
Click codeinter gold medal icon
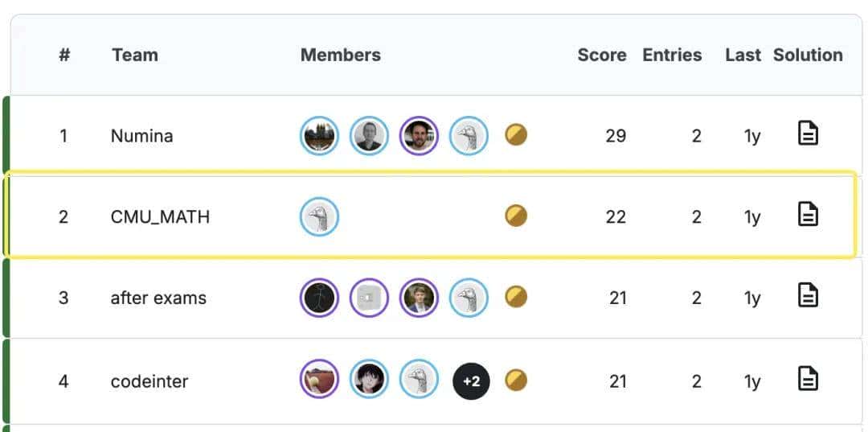tap(516, 380)
